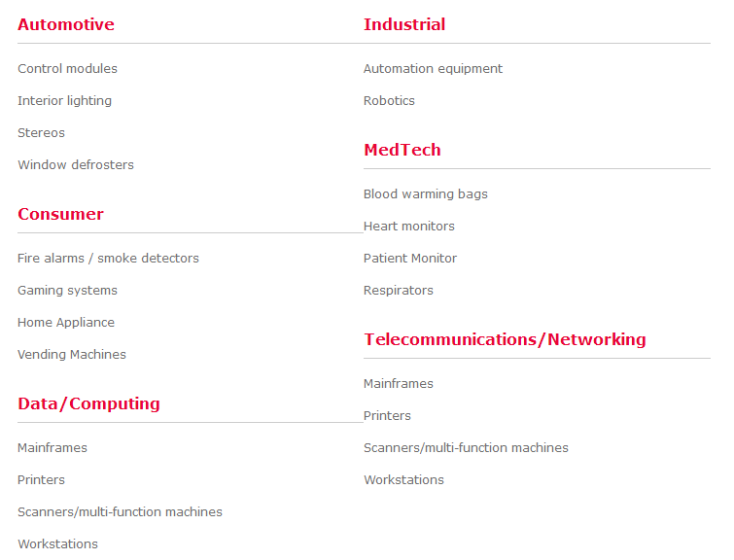Open the Robotics item
The height and width of the screenshot is (560, 734).
pyautogui.click(x=389, y=101)
